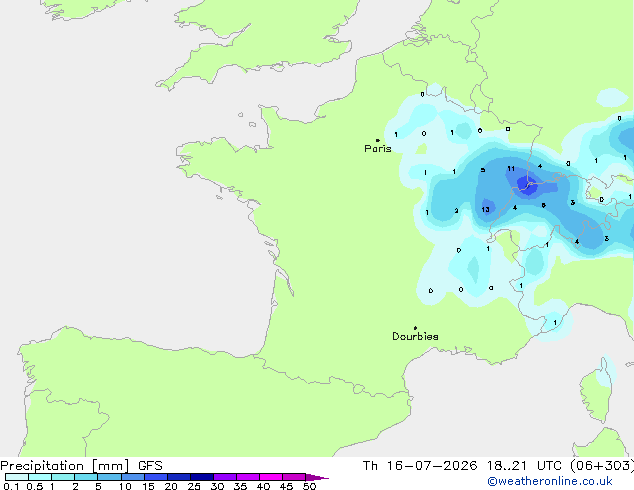This screenshot has width=634, height=490.
Task: Click the 5–10 mm legend swatch
Action: [x=109, y=477]
